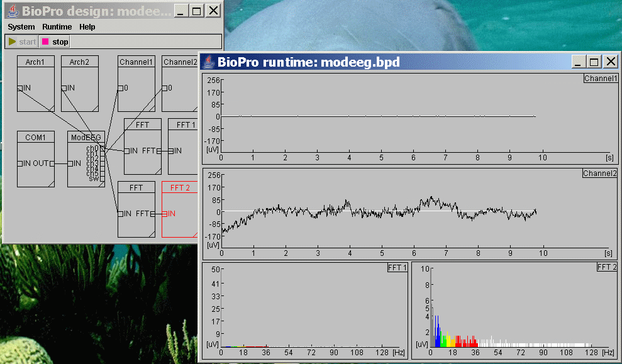
Task: Click the Java icon in BioPro runtime title bar
Action: [208, 62]
